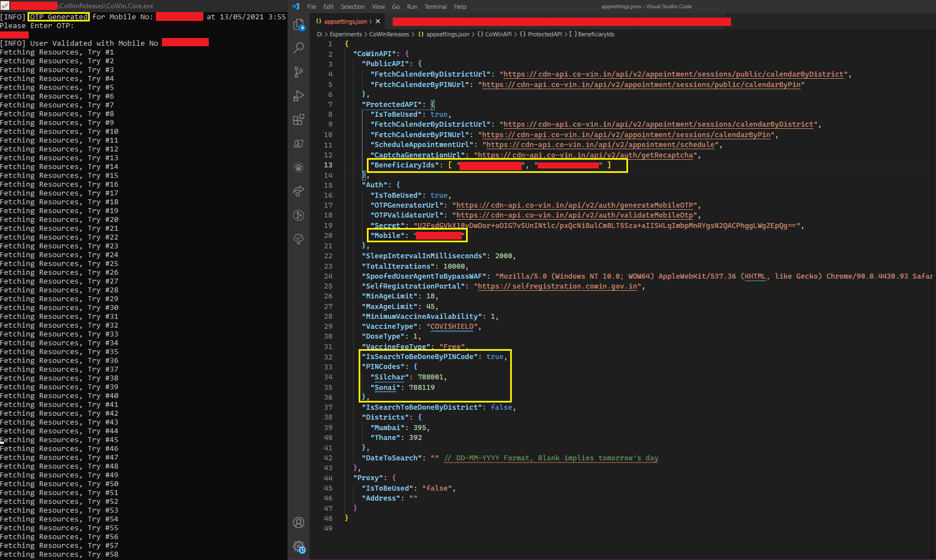Click the Silchar PIN value 788001
The height and width of the screenshot is (560, 936).
click(x=430, y=377)
